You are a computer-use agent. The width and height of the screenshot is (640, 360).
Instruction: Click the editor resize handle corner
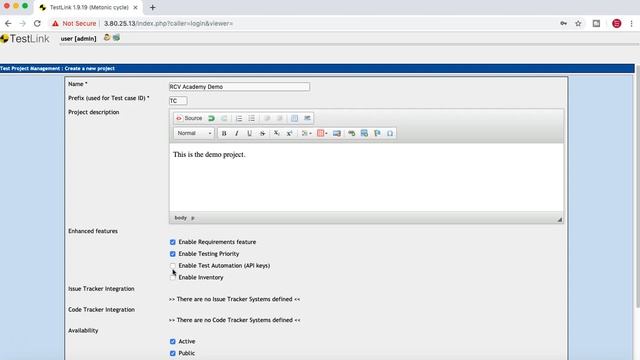click(x=560, y=220)
